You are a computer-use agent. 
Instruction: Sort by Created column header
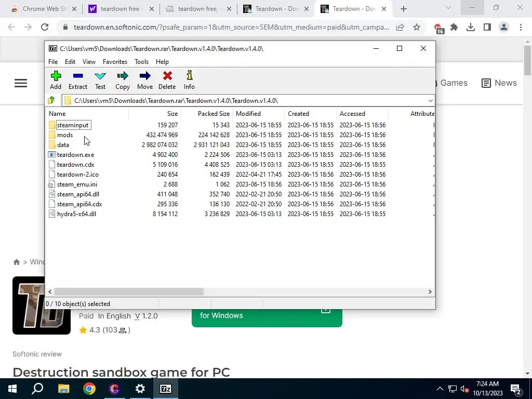click(x=311, y=114)
